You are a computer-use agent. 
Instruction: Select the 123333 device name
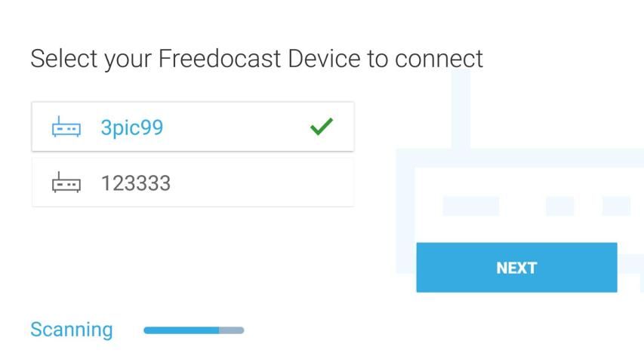(x=136, y=183)
